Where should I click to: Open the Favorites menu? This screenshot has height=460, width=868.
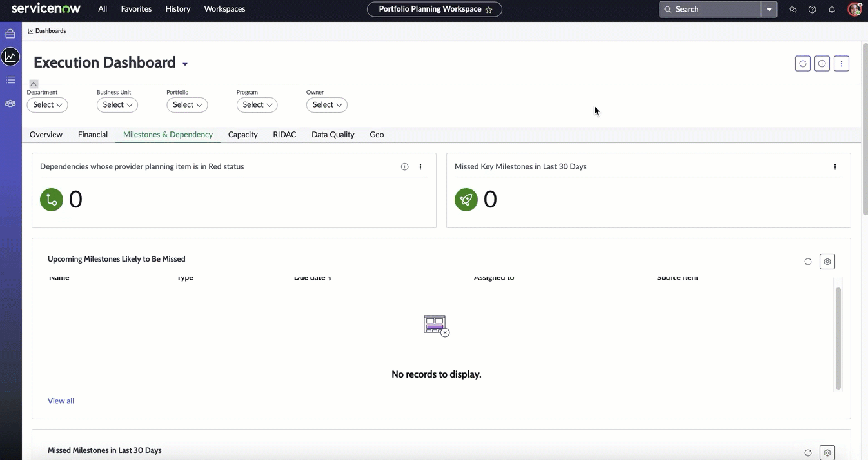(x=136, y=9)
